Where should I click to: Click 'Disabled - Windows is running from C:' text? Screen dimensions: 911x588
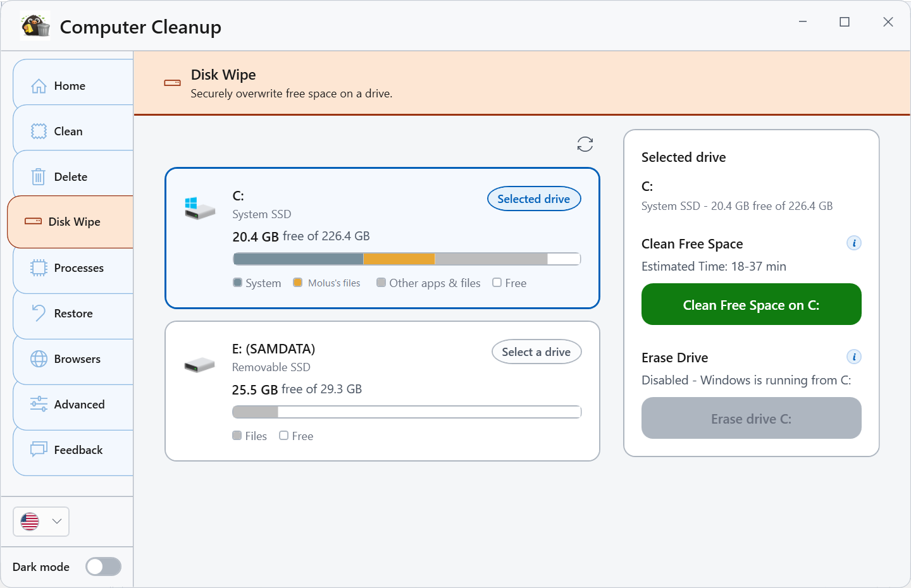[x=747, y=380]
